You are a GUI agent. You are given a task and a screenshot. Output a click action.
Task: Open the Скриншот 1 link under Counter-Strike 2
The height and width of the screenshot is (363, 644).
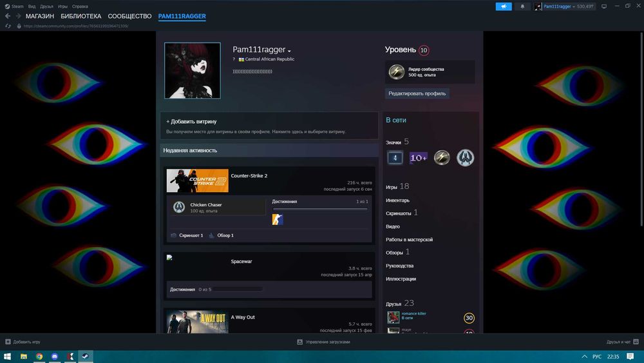[191, 235]
